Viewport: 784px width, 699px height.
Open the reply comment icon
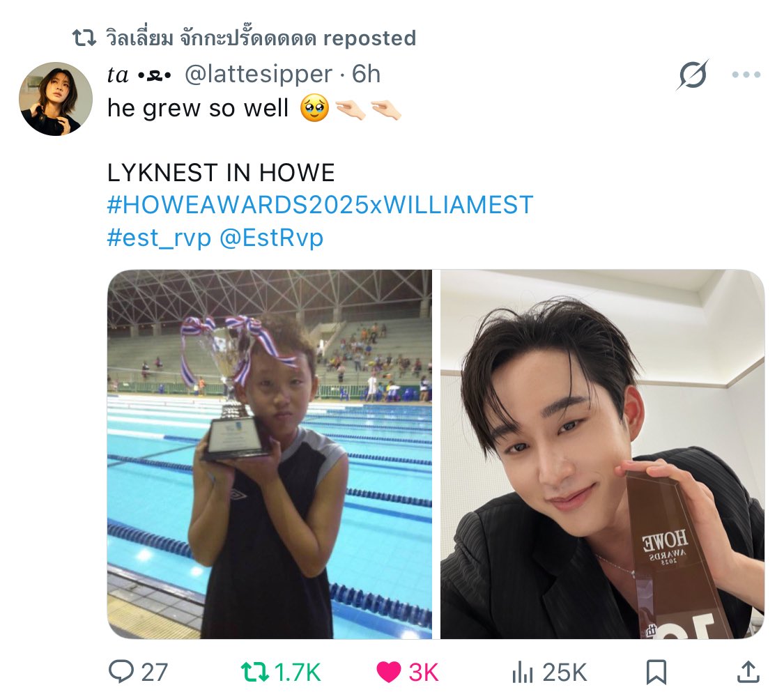coord(121,672)
